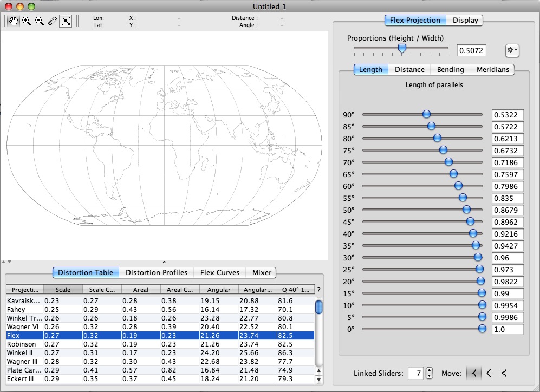This screenshot has width=540, height=392.
Task: Click the table scrollbar up arrow
Action: (319, 371)
